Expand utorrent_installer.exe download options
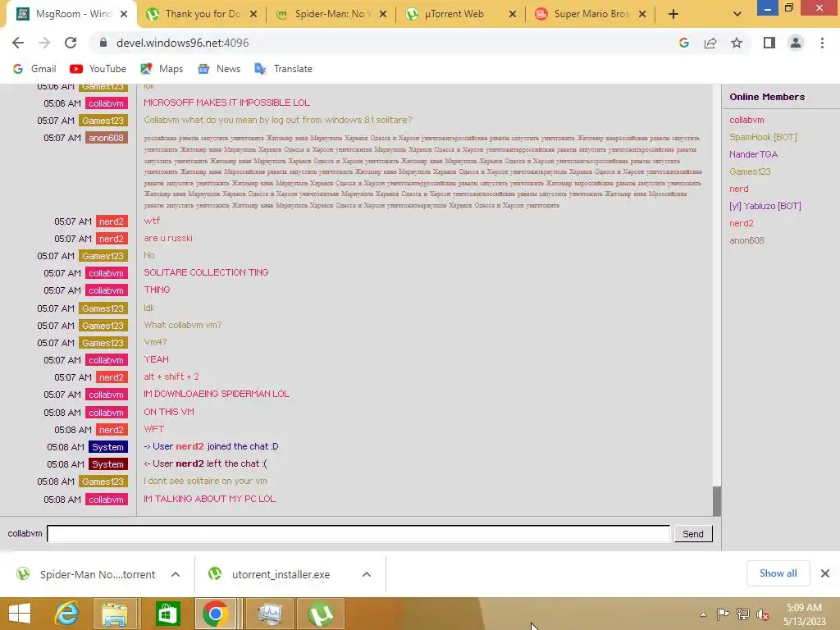Viewport: 840px width, 630px height. (367, 574)
